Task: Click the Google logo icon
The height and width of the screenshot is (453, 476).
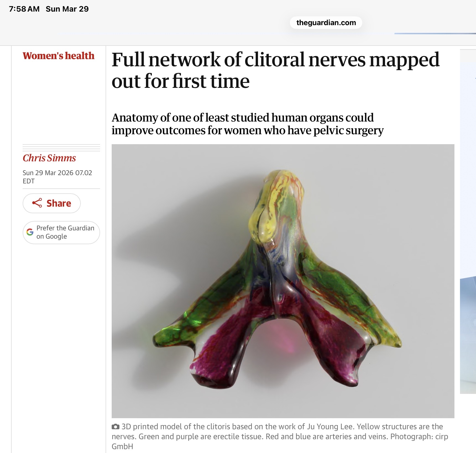Action: tap(30, 232)
